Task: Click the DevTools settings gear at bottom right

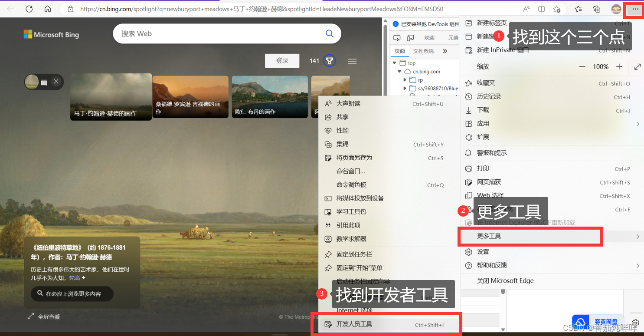Action: click(x=635, y=323)
